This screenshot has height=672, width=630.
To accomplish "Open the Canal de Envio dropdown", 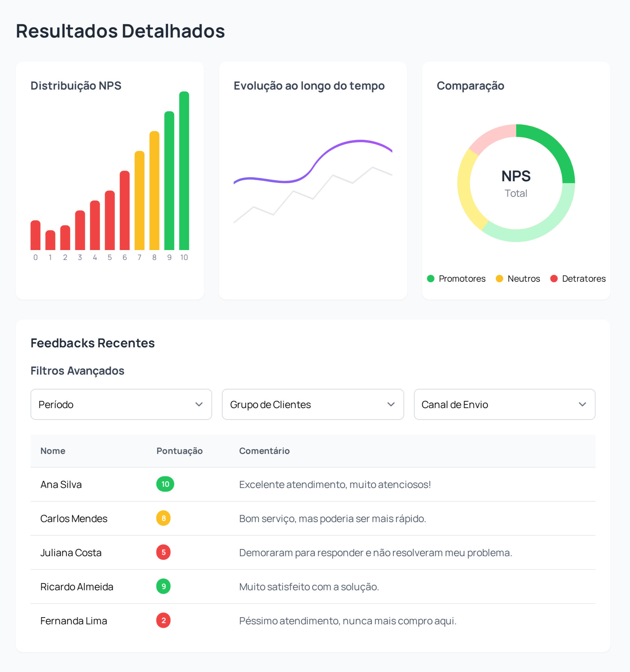I will [504, 404].
